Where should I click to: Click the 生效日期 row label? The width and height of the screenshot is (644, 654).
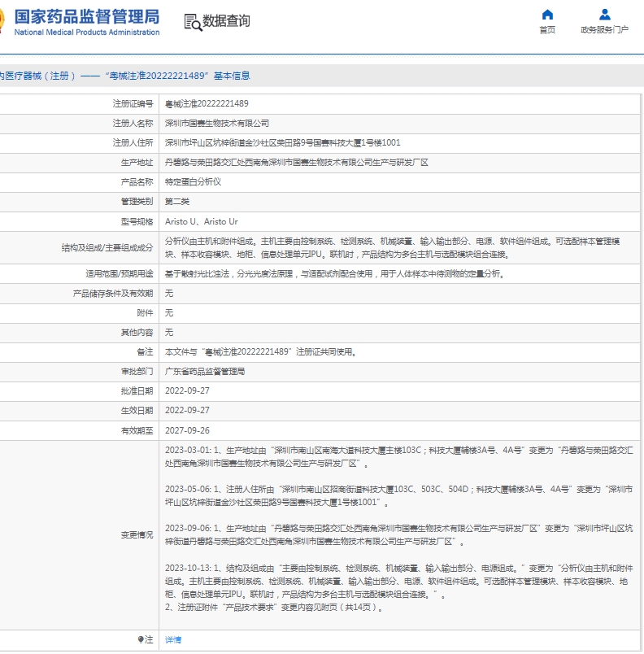pyautogui.click(x=137, y=411)
